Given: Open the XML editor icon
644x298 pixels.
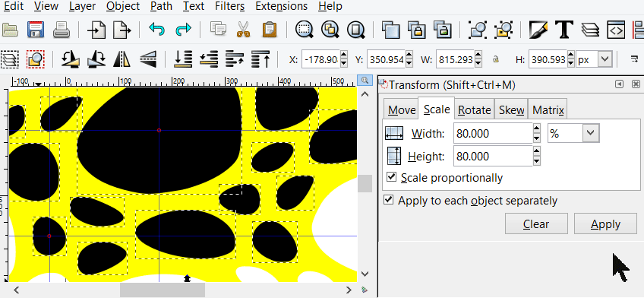Looking at the screenshot, I should pyautogui.click(x=616, y=30).
